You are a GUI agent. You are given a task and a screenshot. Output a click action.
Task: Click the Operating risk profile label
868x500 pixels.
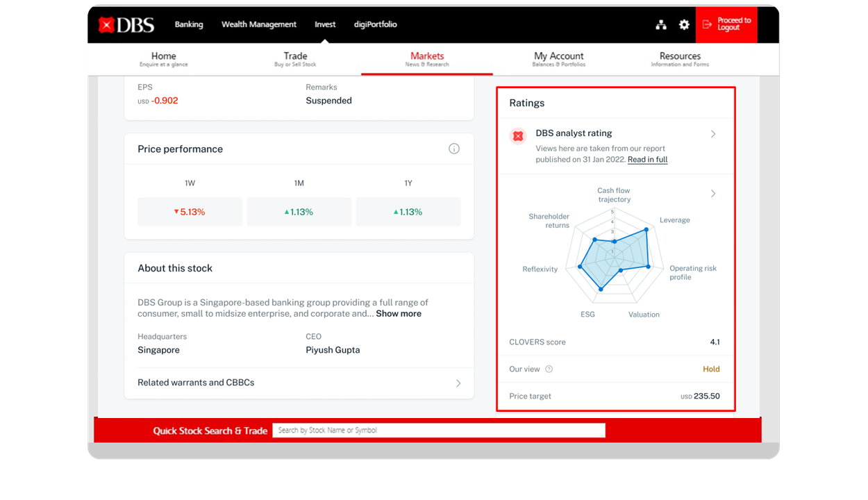692,273
